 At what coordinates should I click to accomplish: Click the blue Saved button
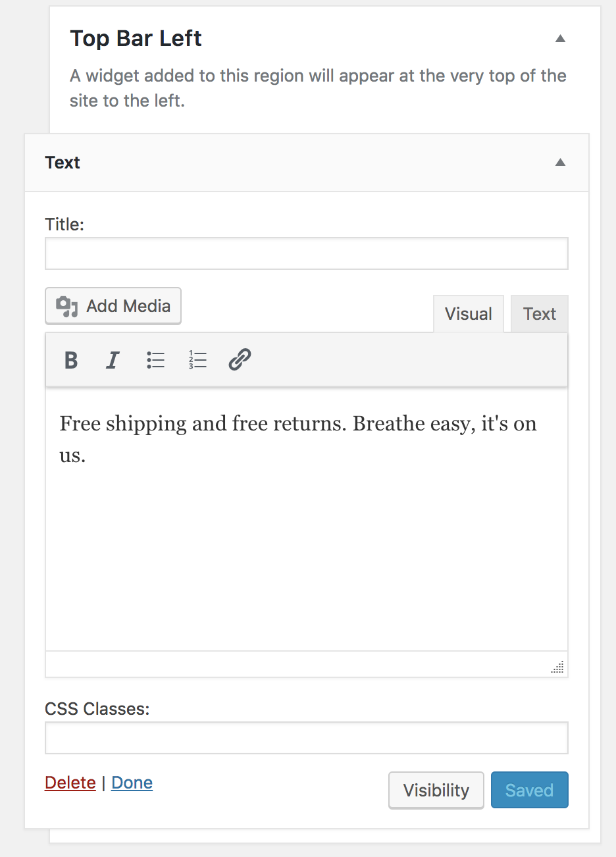click(x=530, y=790)
